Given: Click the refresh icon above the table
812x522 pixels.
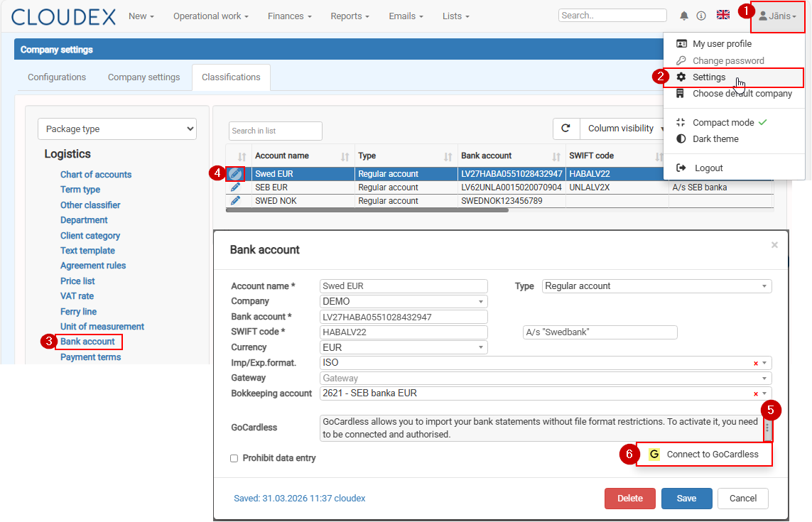Looking at the screenshot, I should pos(565,129).
